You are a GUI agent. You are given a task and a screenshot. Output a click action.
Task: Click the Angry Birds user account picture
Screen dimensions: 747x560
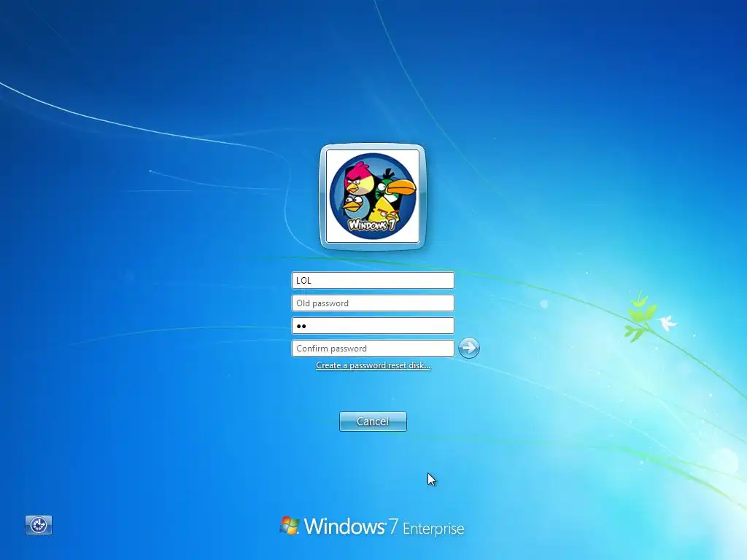coord(373,196)
